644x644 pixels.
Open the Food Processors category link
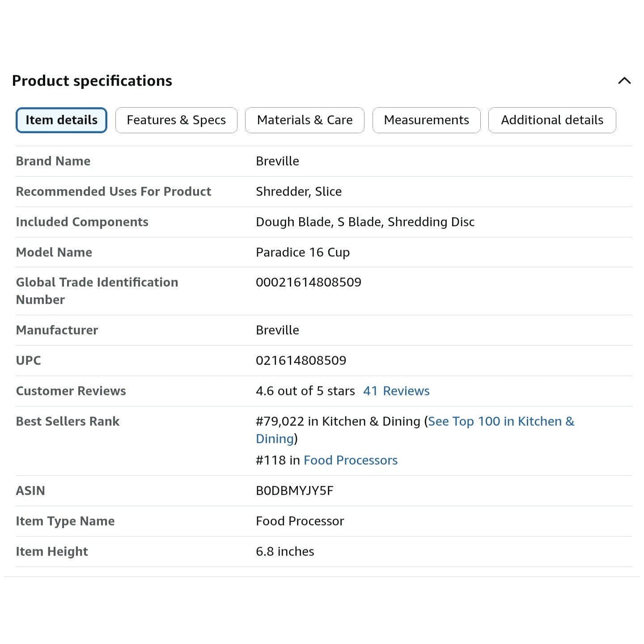[x=351, y=460]
